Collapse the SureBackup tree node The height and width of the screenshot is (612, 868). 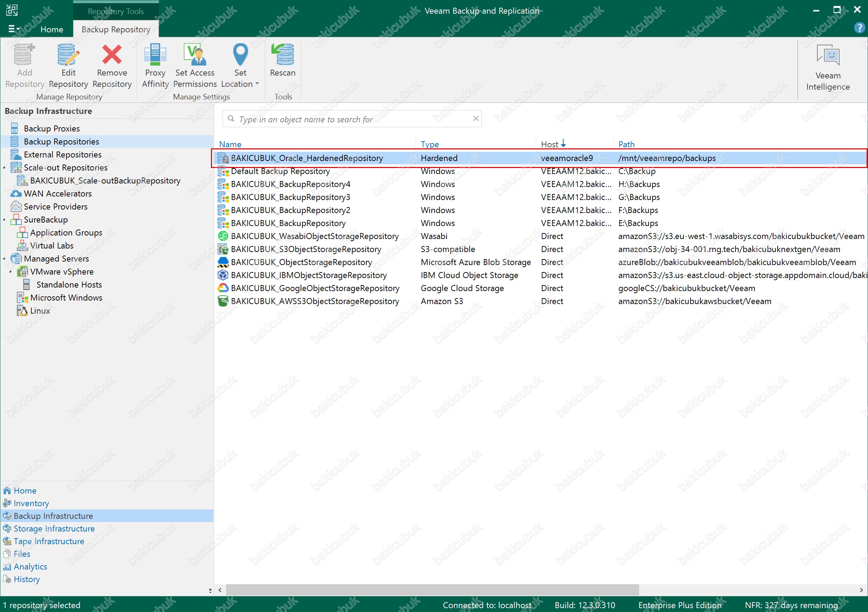point(5,220)
